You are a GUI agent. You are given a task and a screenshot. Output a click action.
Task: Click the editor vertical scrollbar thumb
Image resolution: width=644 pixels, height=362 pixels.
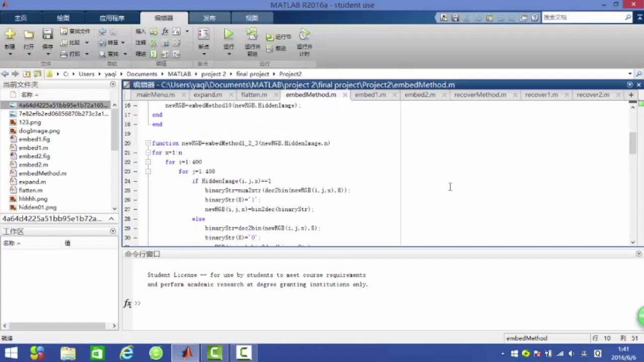coord(633,143)
